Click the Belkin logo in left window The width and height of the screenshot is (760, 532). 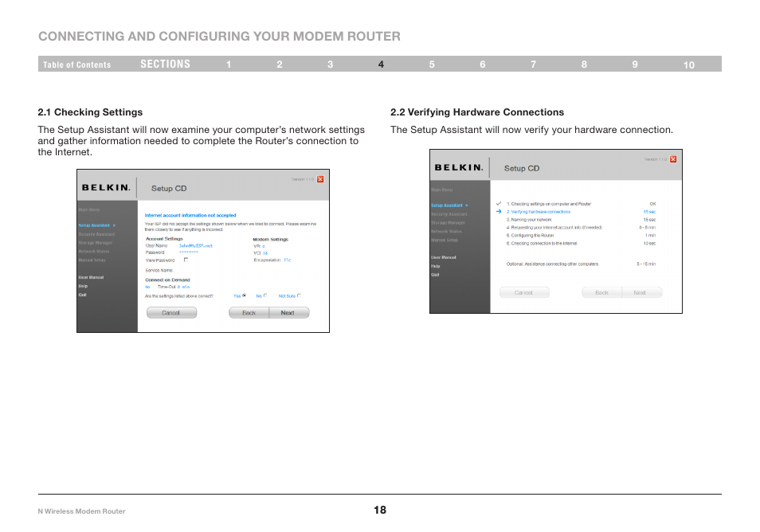tap(106, 187)
